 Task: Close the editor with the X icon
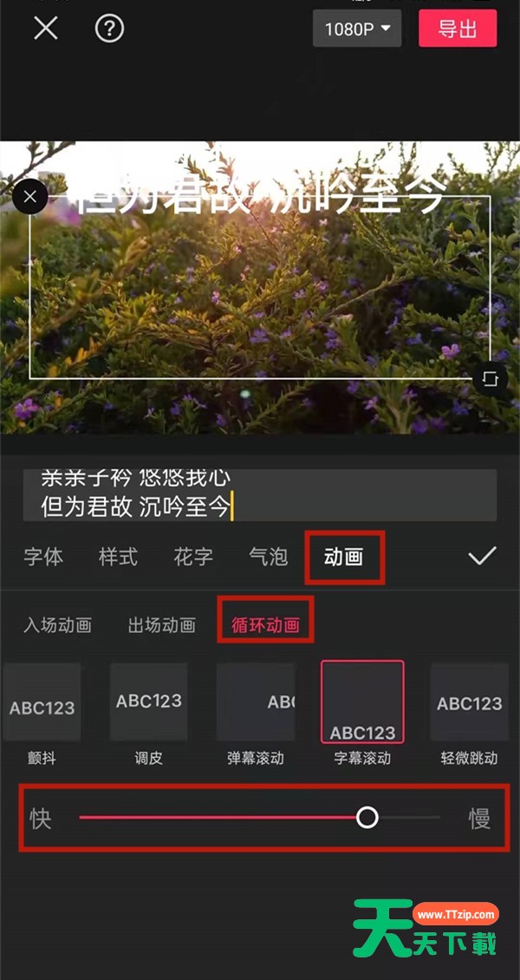tap(46, 28)
